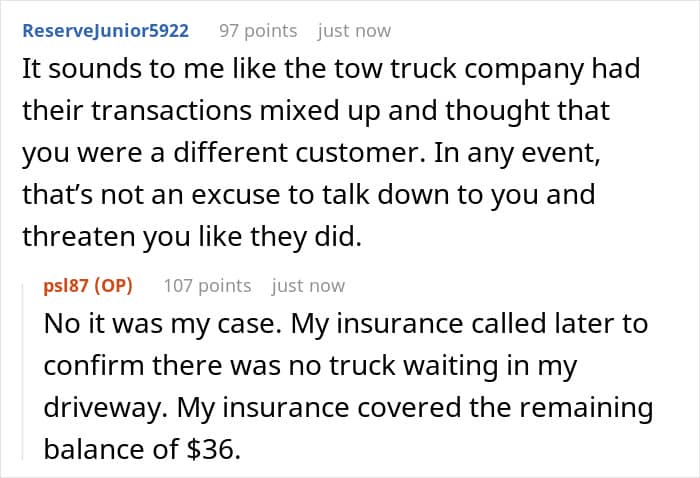Open ReserveJunior5922's user profile
This screenshot has height=478, width=700.
coord(105,30)
